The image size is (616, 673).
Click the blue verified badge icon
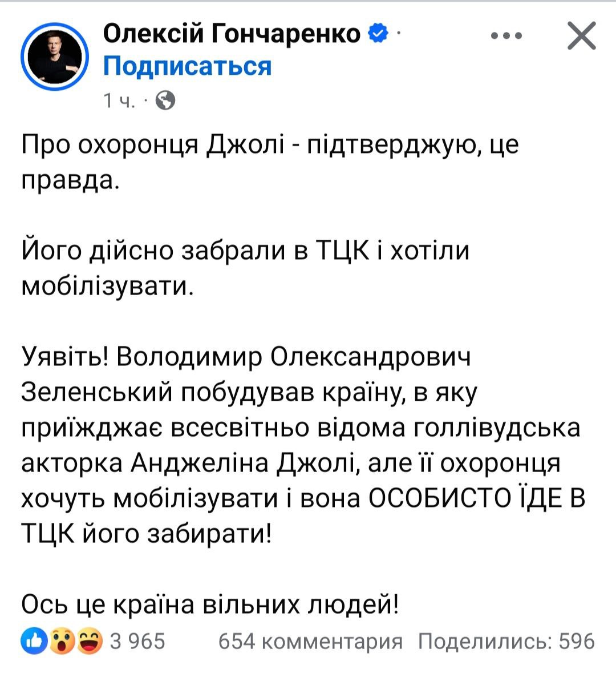point(377,34)
